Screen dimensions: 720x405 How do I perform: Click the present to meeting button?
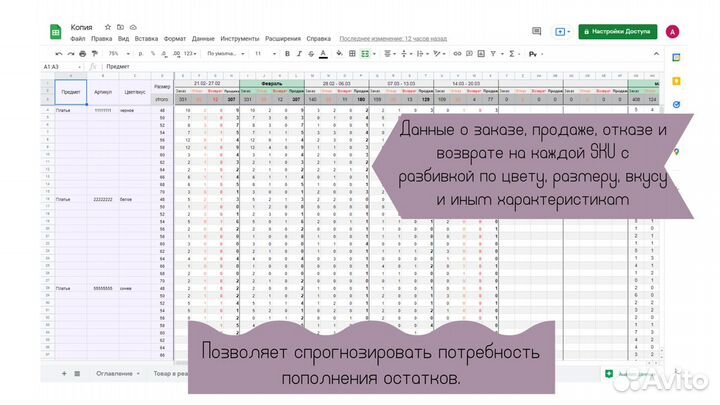(562, 32)
